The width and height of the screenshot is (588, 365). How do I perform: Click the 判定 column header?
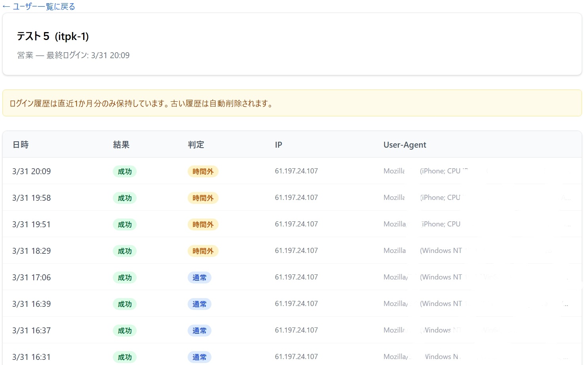[x=196, y=145]
